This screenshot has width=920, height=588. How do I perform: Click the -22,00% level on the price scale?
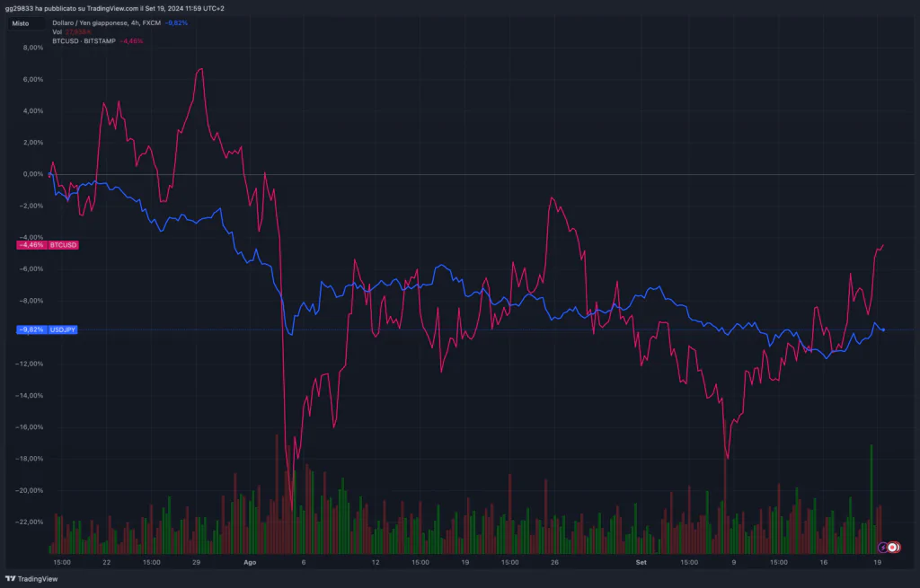(x=31, y=522)
